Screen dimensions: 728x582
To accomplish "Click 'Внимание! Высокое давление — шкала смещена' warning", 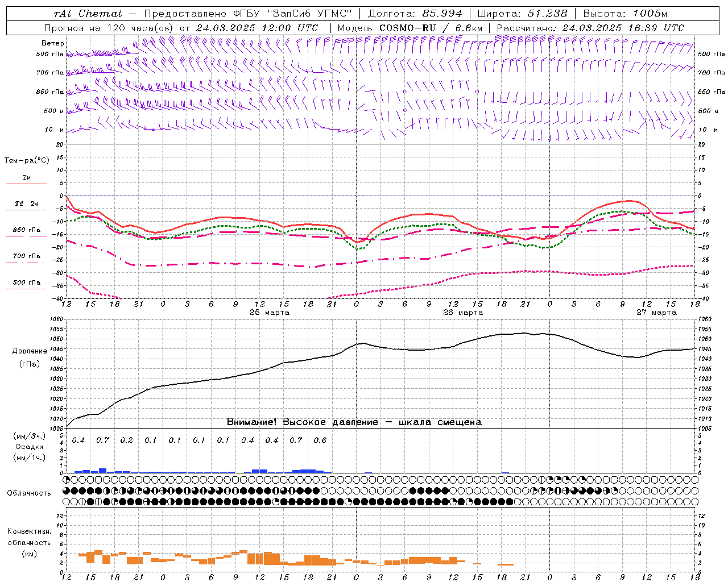I will [354, 422].
